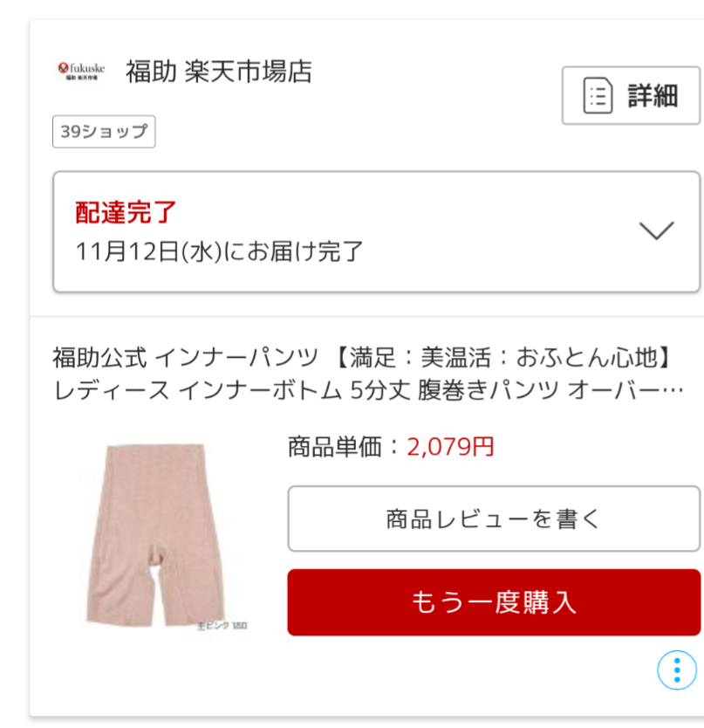704x728 pixels.
Task: Click the red 配達完了 status heading
Action: coord(126,213)
